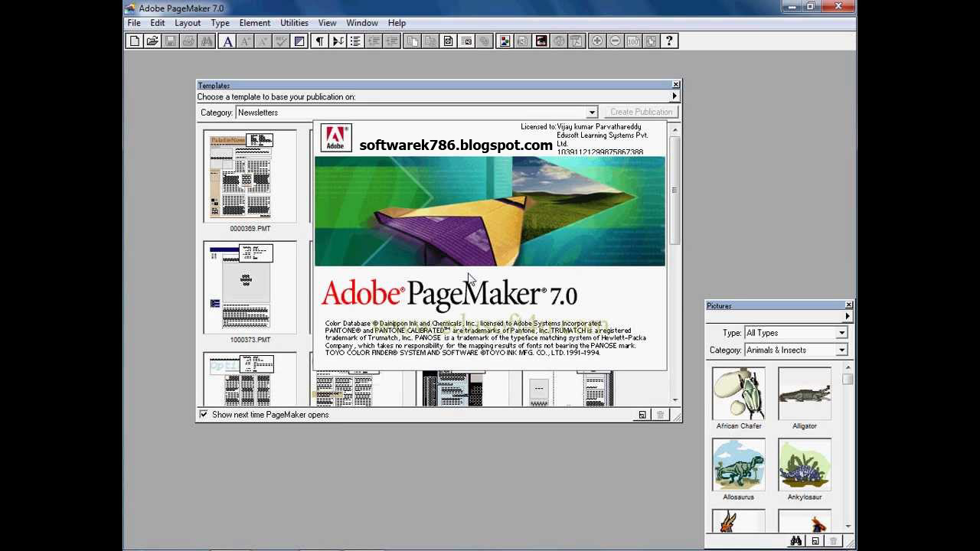Toggle 'Show next time PageMaker opens' checkbox

[204, 415]
